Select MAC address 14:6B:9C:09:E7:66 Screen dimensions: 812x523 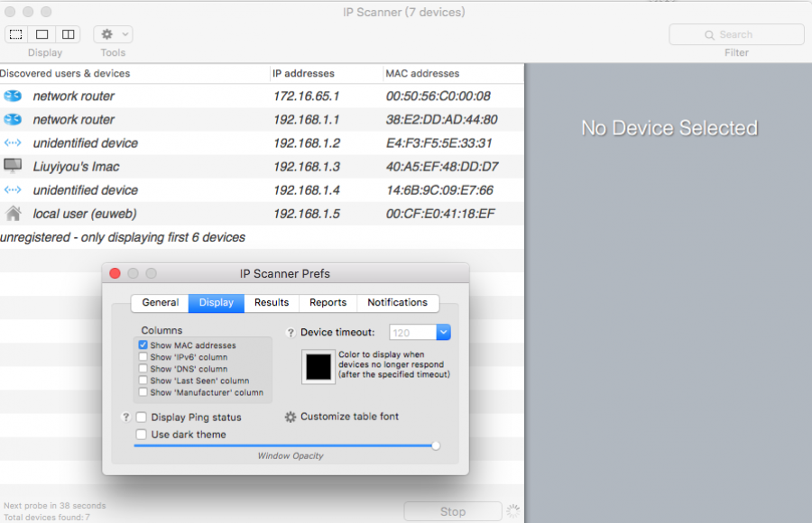click(439, 190)
